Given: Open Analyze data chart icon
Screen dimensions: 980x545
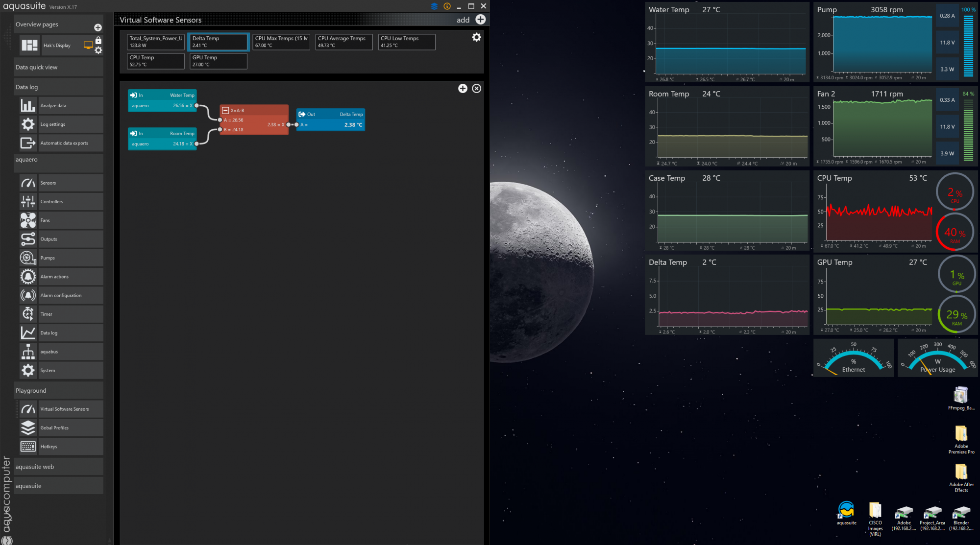Looking at the screenshot, I should (x=28, y=105).
